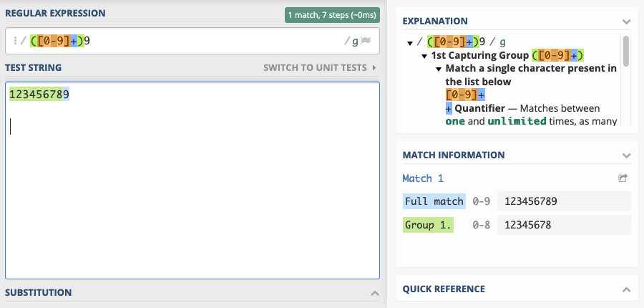Click the '0-8' range of Group 1
The image size is (644, 308).
[x=481, y=225]
